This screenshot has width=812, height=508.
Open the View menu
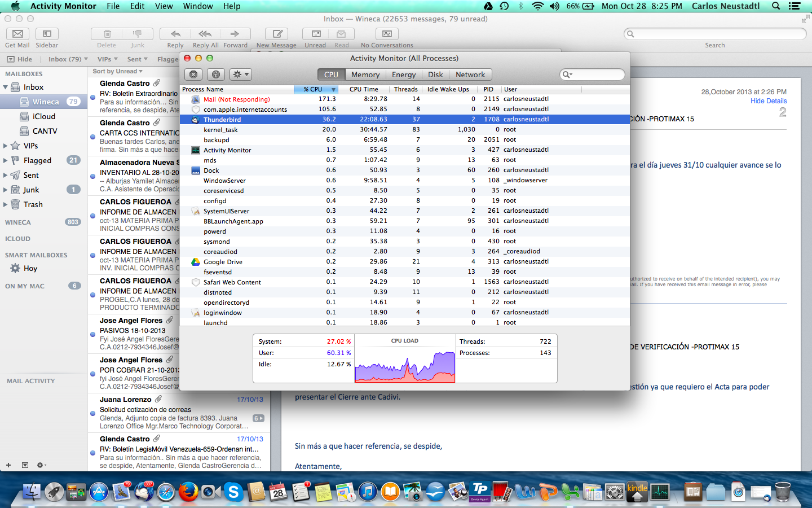pyautogui.click(x=164, y=6)
